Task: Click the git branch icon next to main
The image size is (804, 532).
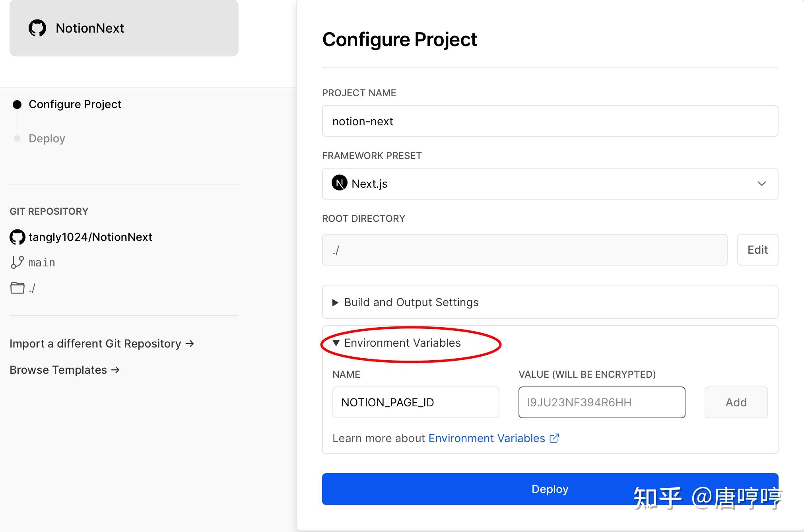Action: coord(16,262)
